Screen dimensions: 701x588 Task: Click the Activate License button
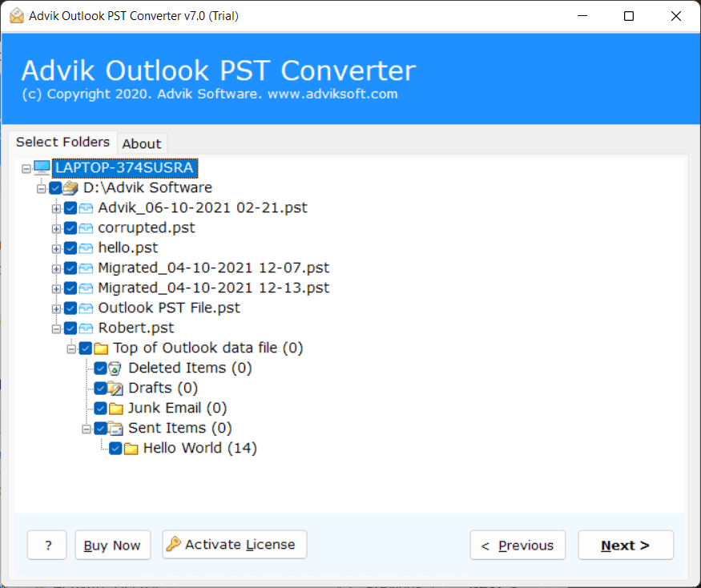235,545
